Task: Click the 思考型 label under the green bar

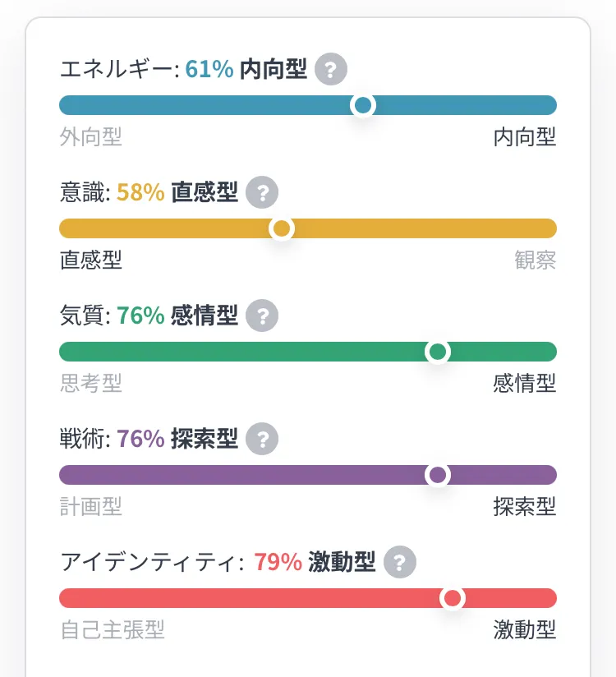Action: (91, 383)
